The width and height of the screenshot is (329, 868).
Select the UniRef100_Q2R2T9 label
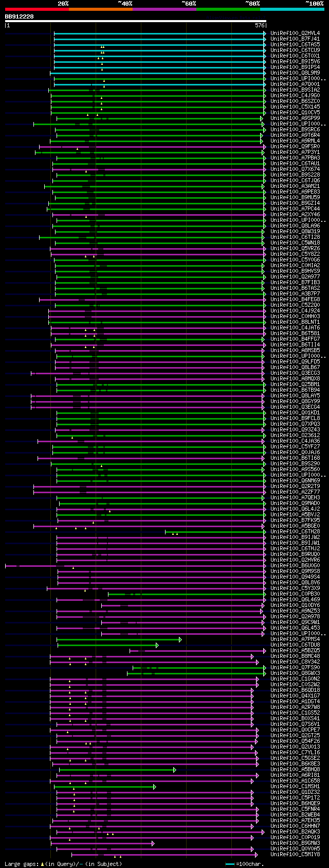(295, 486)
